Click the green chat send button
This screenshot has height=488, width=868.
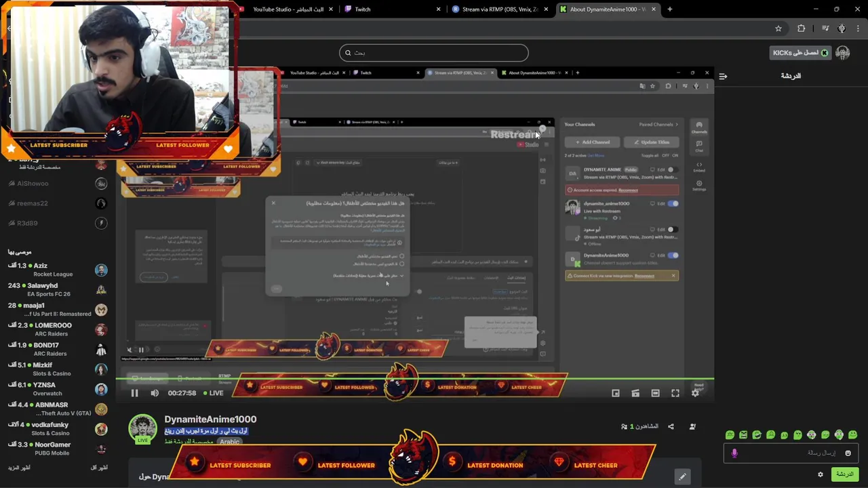(x=845, y=474)
